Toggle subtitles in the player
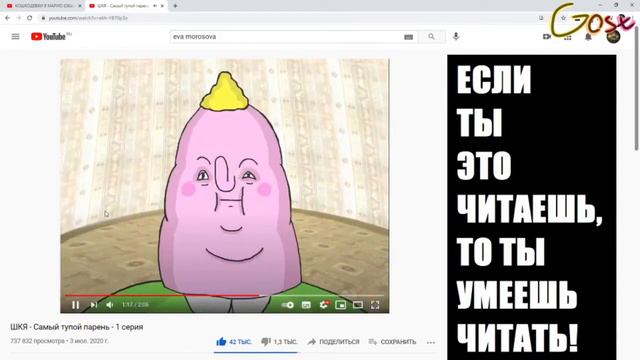 (x=306, y=305)
